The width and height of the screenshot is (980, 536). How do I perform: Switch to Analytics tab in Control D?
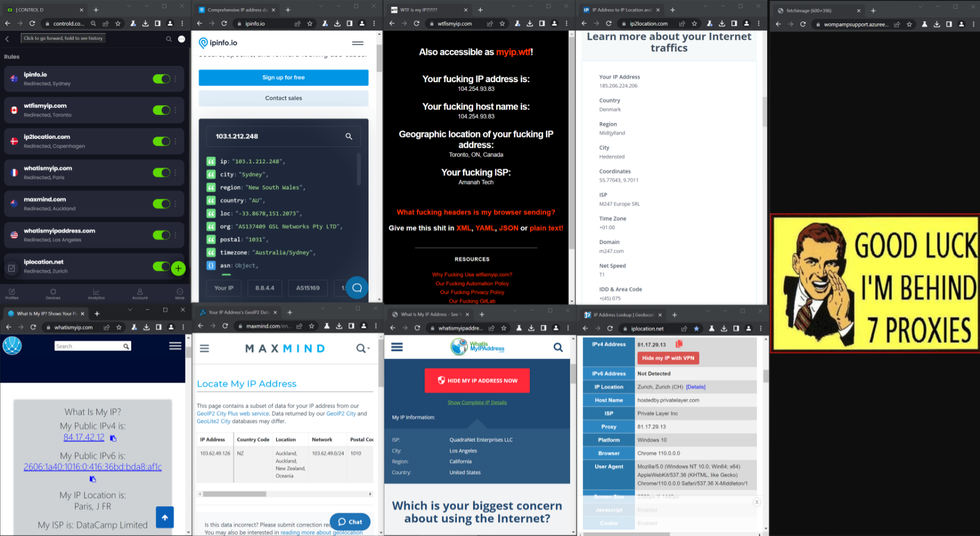[x=96, y=294]
